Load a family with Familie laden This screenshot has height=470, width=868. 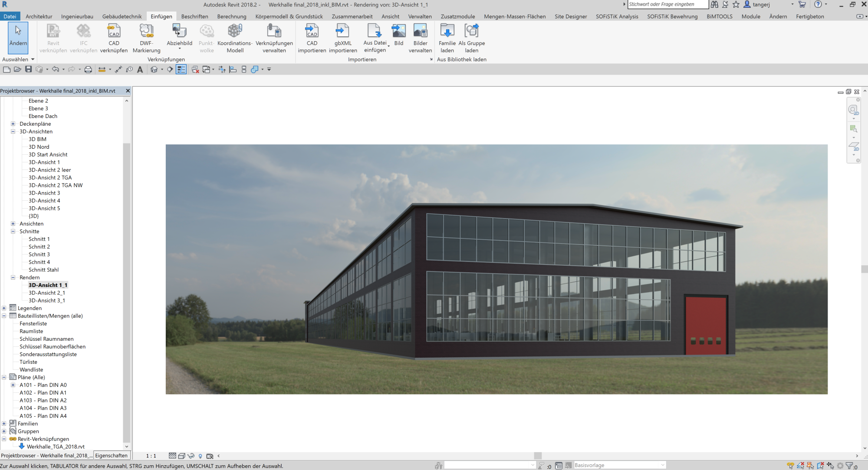[x=447, y=38]
